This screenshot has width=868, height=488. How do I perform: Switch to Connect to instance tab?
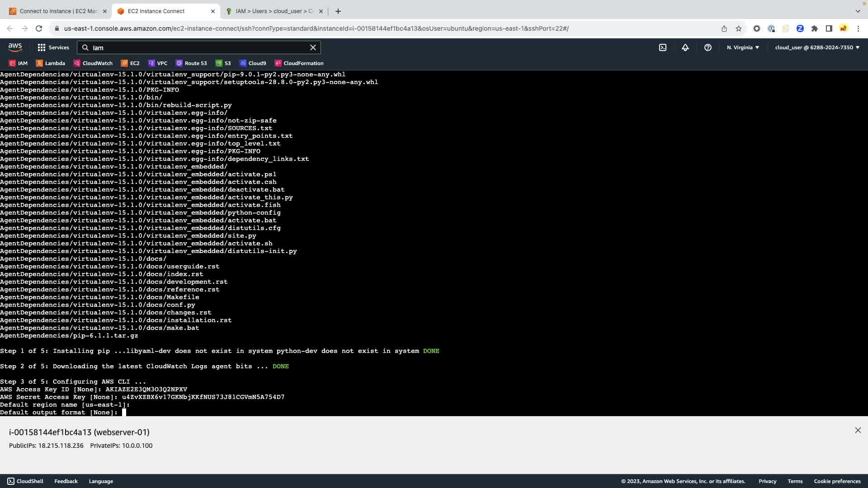click(58, 11)
